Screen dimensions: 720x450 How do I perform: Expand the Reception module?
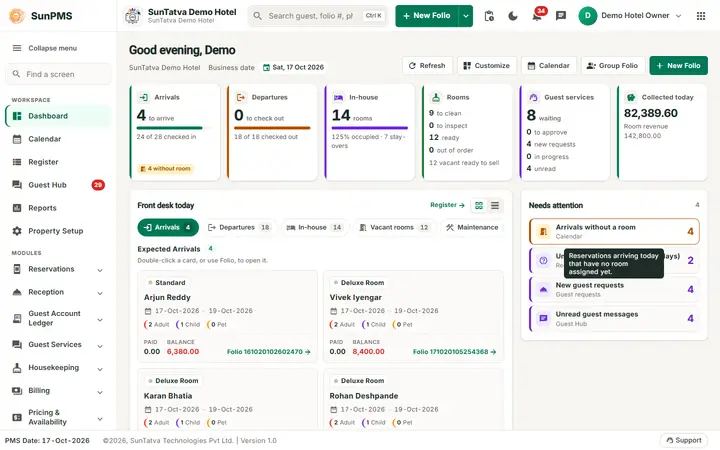[58, 292]
